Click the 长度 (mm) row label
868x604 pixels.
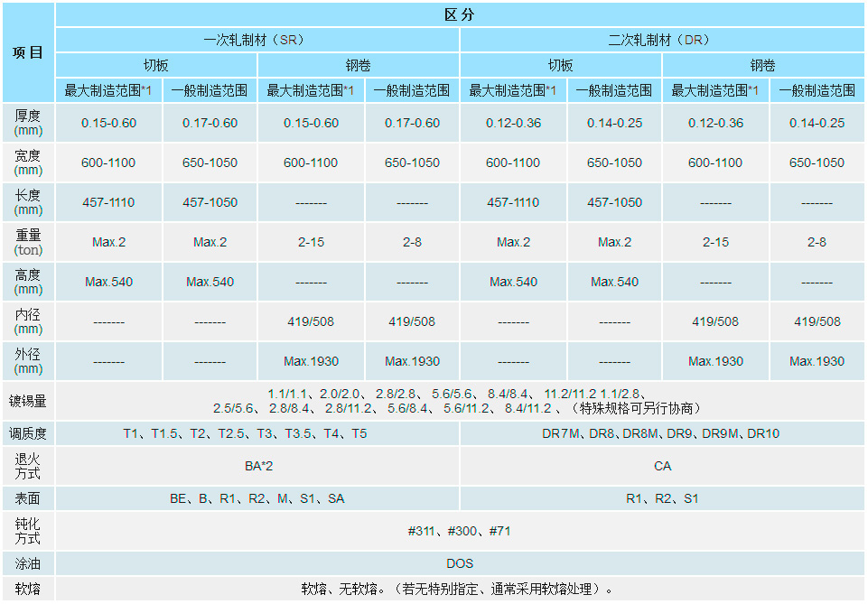pos(28,202)
